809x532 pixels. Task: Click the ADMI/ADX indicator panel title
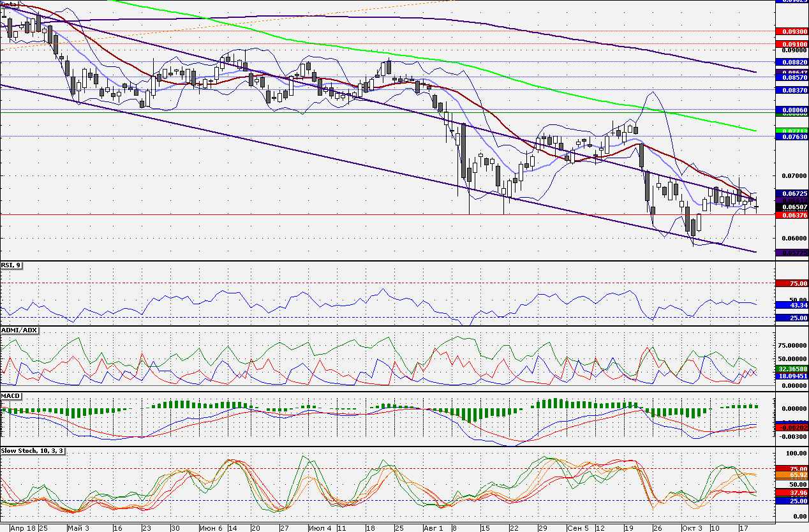[x=20, y=330]
